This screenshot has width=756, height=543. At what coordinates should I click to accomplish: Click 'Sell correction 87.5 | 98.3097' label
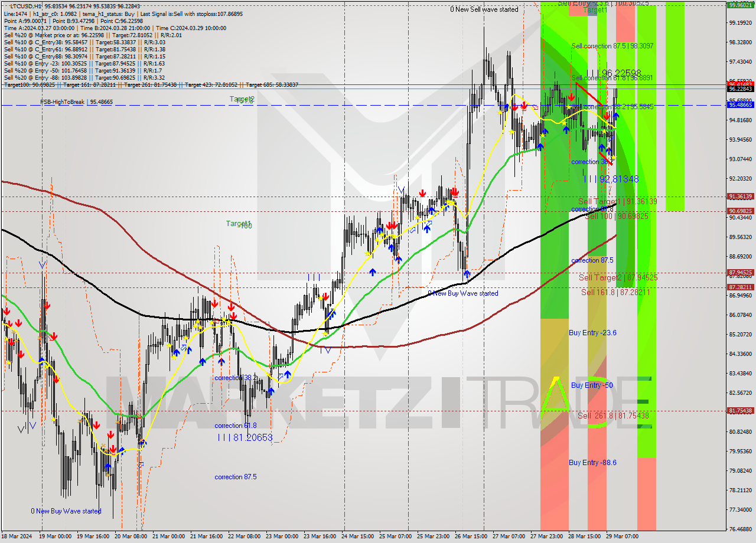(x=612, y=45)
